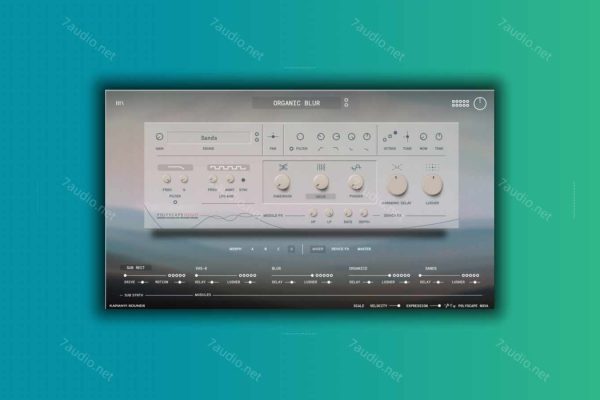This screenshot has height=400, width=600.
Task: Select the BLUR layer label
Action: click(x=276, y=268)
